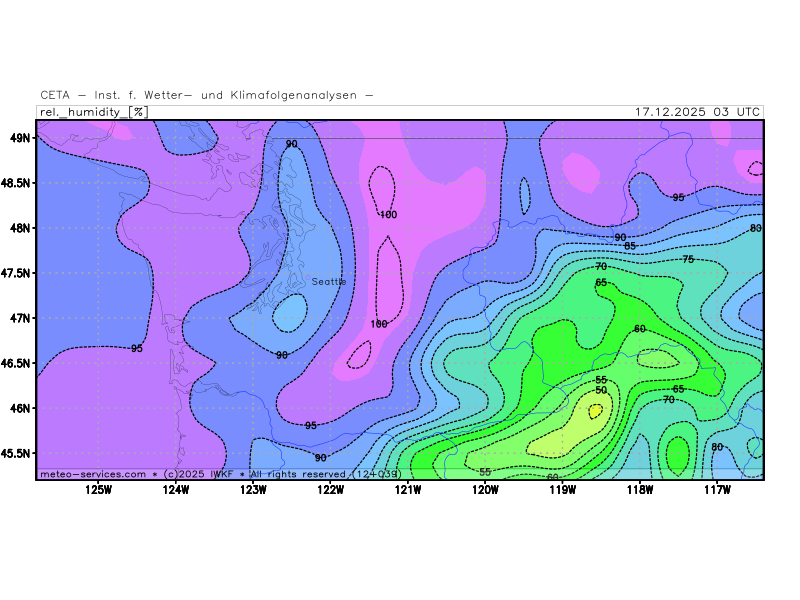
Task: Select the 119W longitude tick label
Action: pyautogui.click(x=562, y=489)
